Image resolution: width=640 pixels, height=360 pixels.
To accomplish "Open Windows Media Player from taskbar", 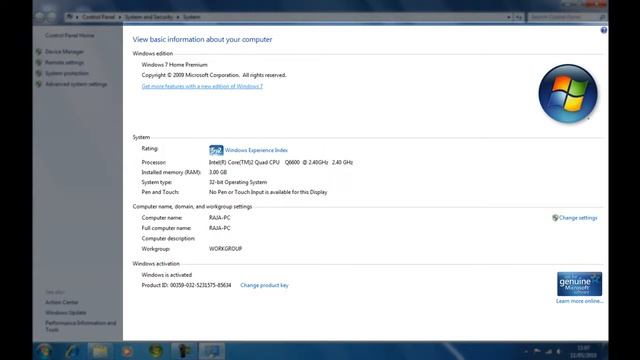I will [127, 351].
